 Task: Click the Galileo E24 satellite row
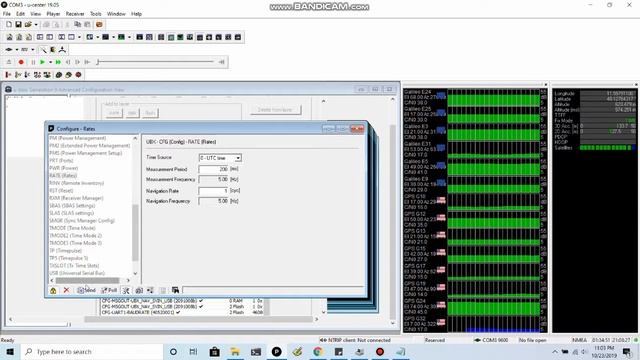(475, 98)
